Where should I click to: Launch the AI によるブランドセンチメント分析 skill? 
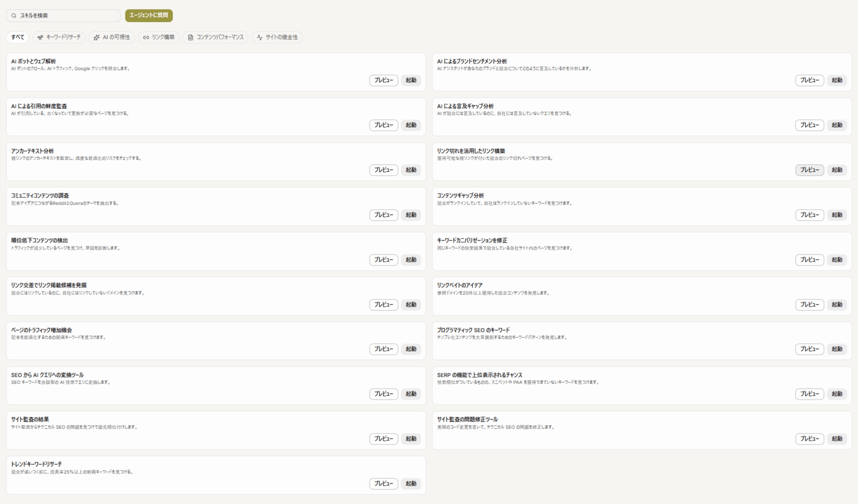(x=837, y=80)
